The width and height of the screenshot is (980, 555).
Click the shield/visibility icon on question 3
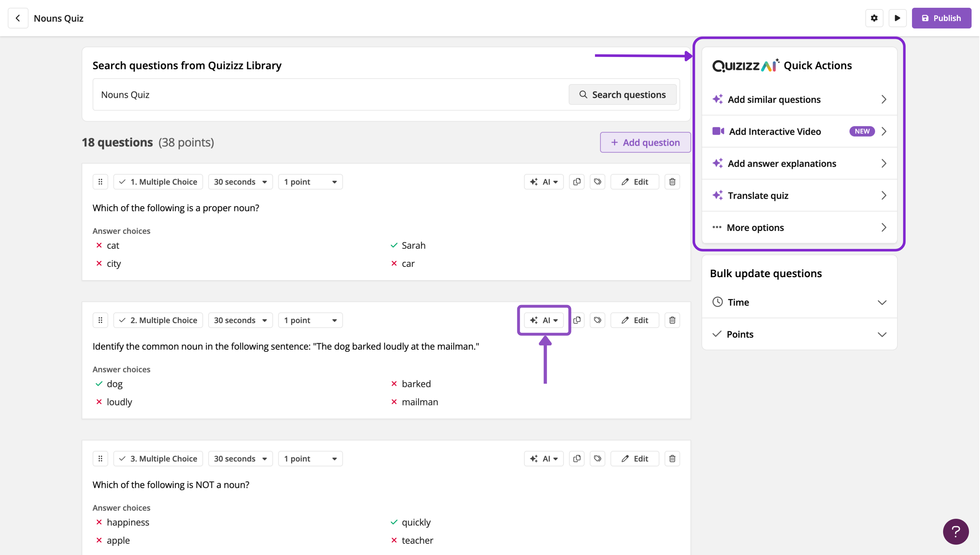(x=598, y=459)
